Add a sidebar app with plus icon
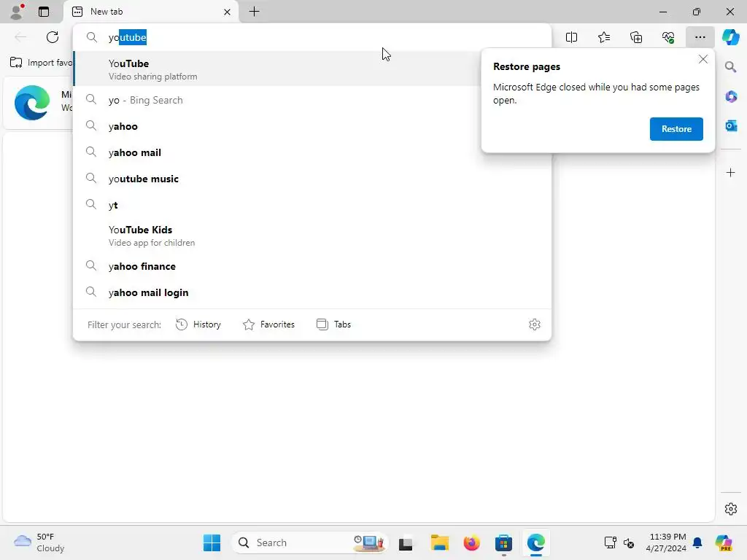The height and width of the screenshot is (560, 747). [x=731, y=172]
